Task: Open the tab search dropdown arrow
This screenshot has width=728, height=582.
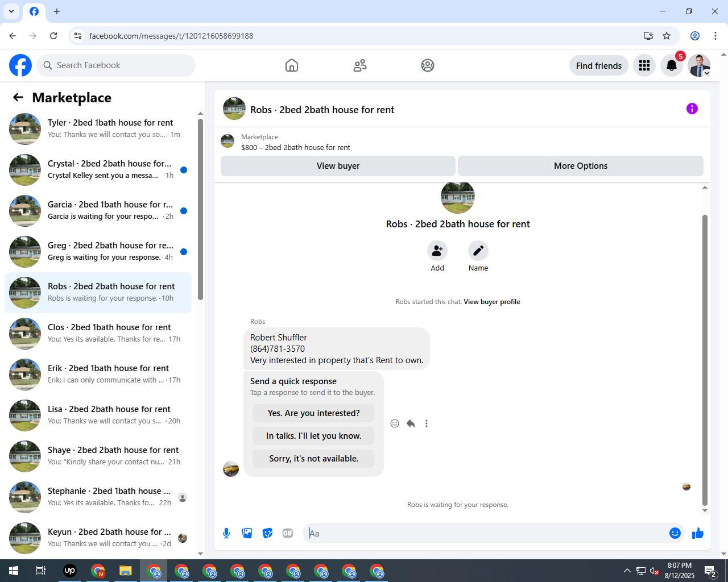Action: (11, 11)
